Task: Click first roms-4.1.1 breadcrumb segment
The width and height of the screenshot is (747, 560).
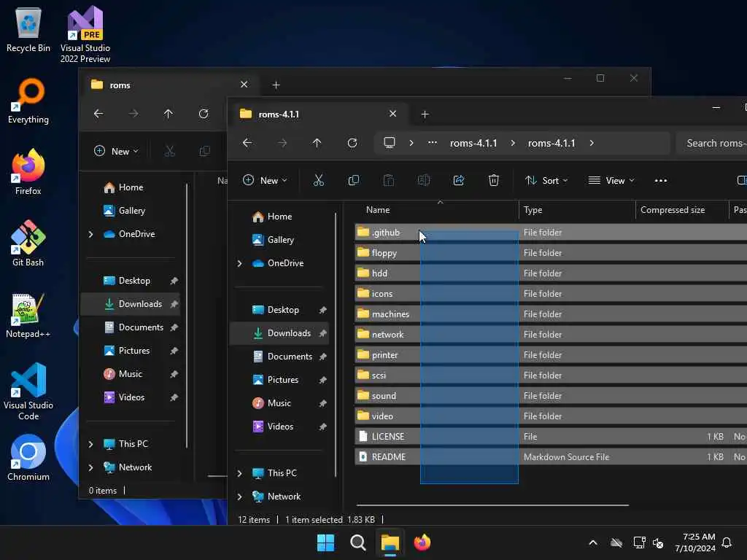Action: click(x=473, y=143)
